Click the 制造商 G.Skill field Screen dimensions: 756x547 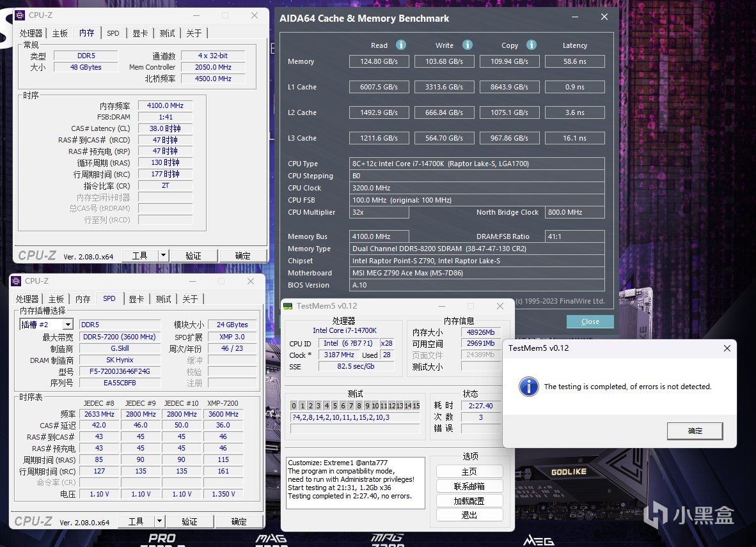pos(120,348)
